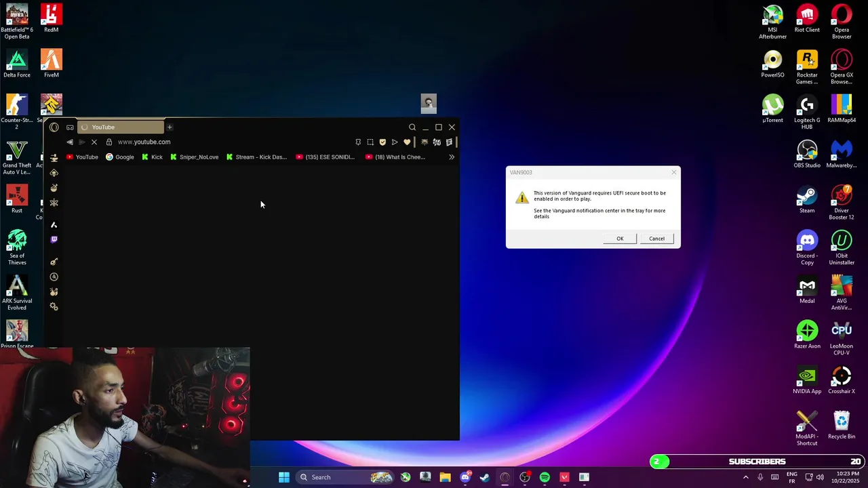Viewport: 868px width, 488px height.
Task: Expand hidden bookmarks with double chevron
Action: click(x=452, y=157)
